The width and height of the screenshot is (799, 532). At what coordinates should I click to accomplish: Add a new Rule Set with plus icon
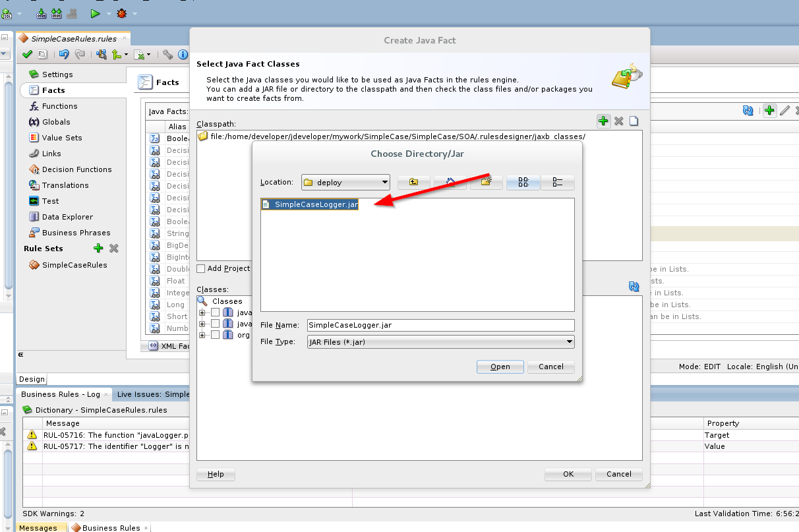tap(98, 249)
